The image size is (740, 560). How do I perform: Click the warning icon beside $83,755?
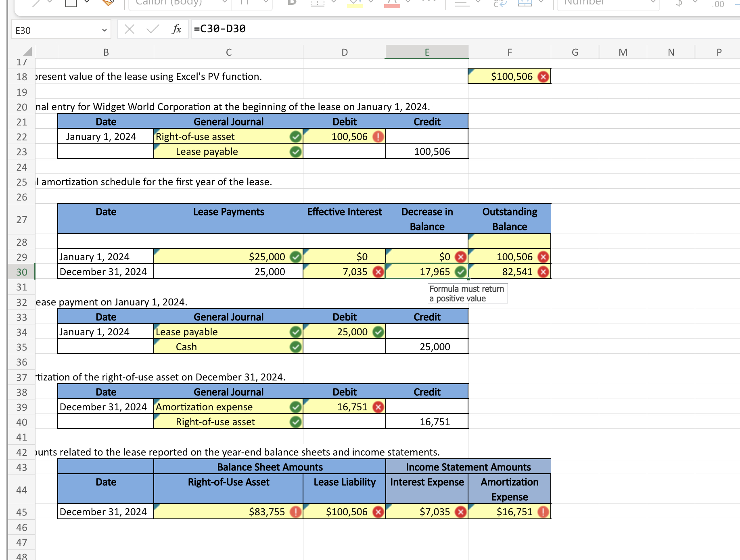click(296, 512)
